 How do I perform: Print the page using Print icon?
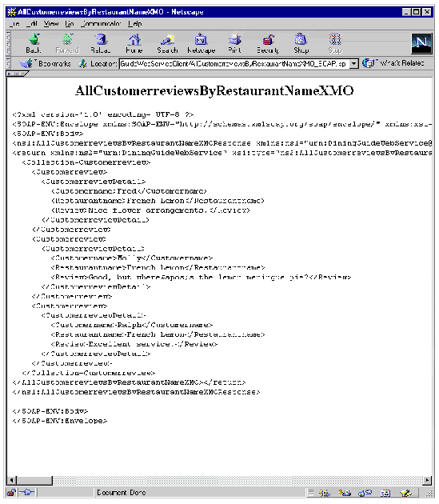pyautogui.click(x=234, y=44)
